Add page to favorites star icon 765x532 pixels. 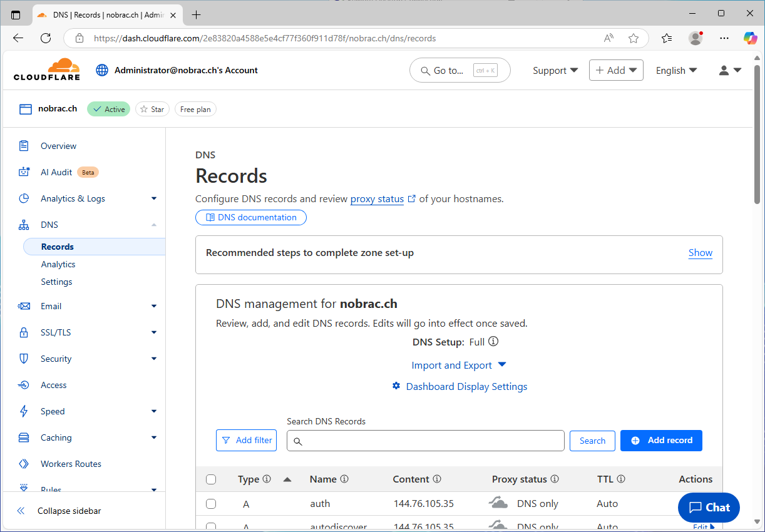[x=634, y=38]
